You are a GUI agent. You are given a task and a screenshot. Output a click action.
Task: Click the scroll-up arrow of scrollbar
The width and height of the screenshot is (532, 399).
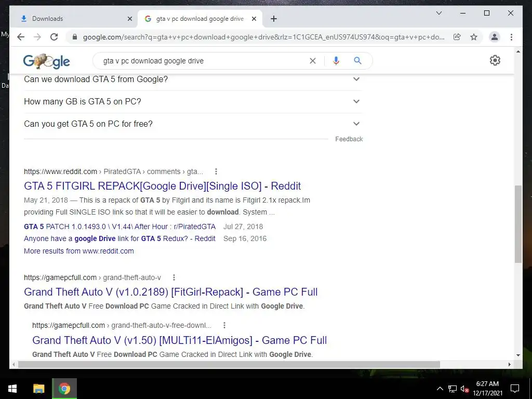coord(518,51)
